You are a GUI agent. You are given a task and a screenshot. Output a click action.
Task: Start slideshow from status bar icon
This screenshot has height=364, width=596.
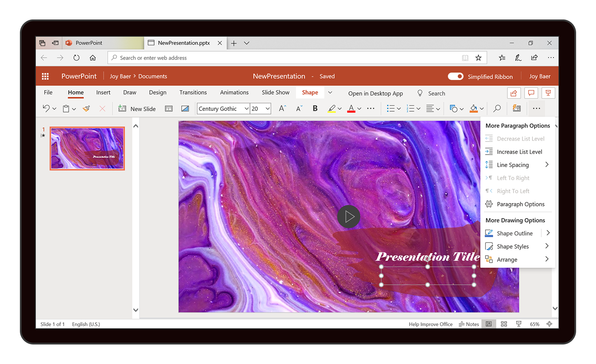pos(519,324)
